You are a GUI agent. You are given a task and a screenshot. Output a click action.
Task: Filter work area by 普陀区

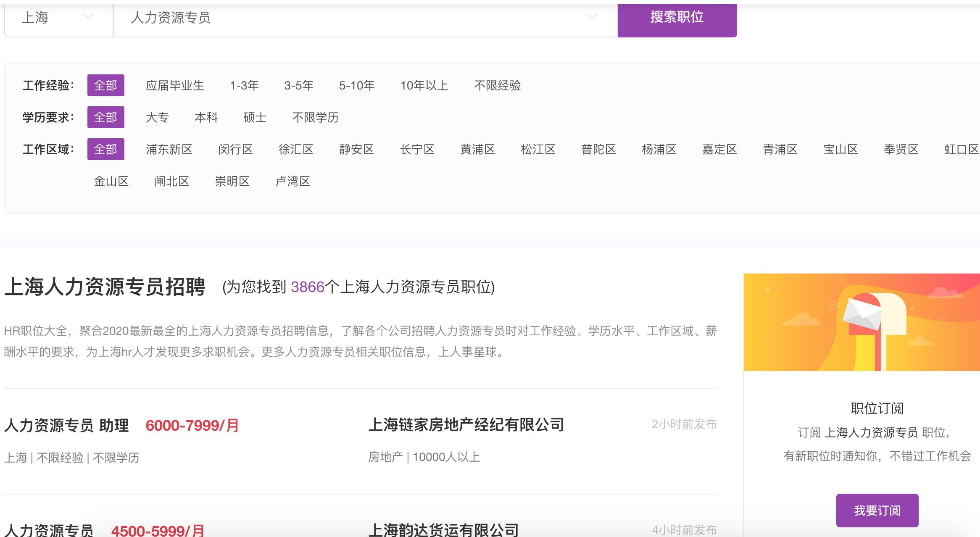tap(598, 149)
